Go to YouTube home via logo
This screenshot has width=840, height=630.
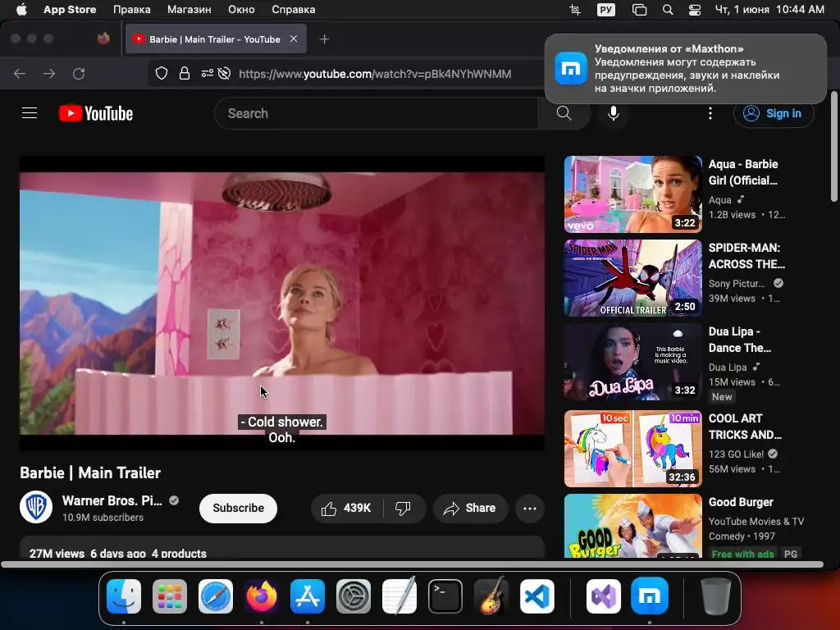pyautogui.click(x=96, y=113)
